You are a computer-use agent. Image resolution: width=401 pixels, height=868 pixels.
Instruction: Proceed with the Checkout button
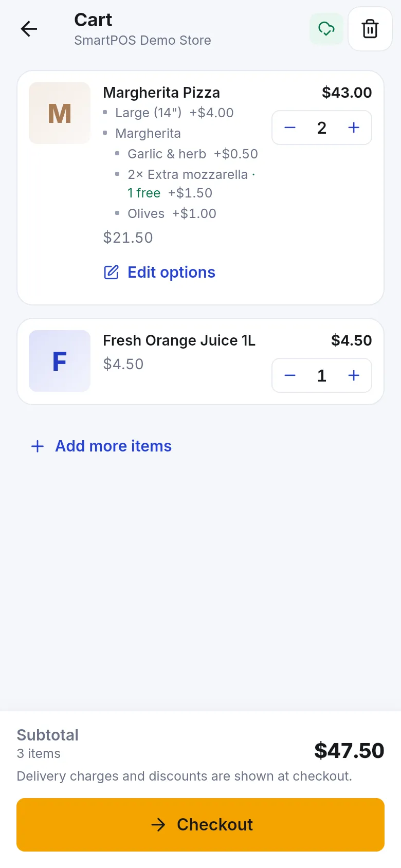(x=200, y=825)
